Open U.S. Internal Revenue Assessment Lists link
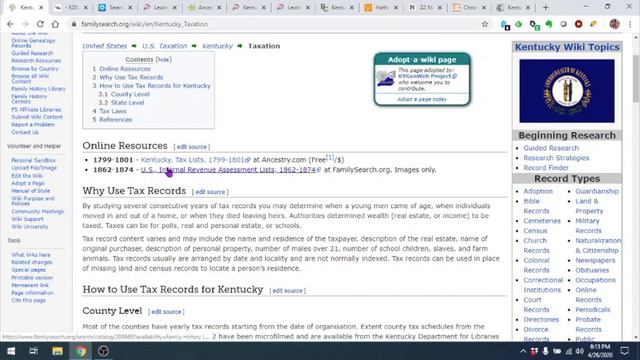This screenshot has height=360, width=640. tap(228, 170)
